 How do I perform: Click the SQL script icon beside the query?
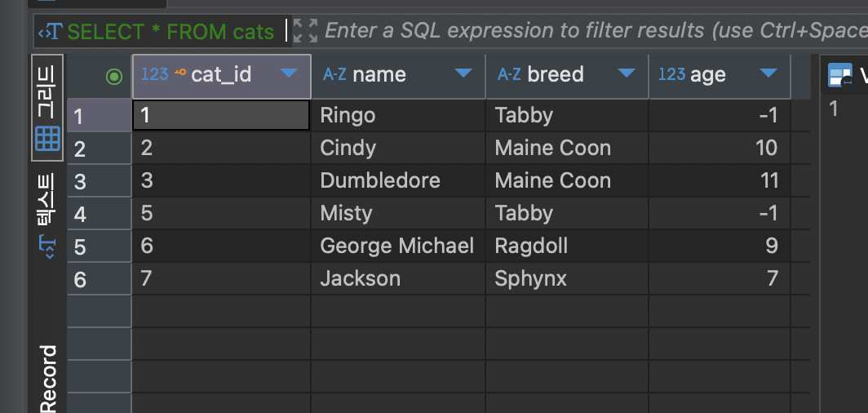tap(52, 32)
